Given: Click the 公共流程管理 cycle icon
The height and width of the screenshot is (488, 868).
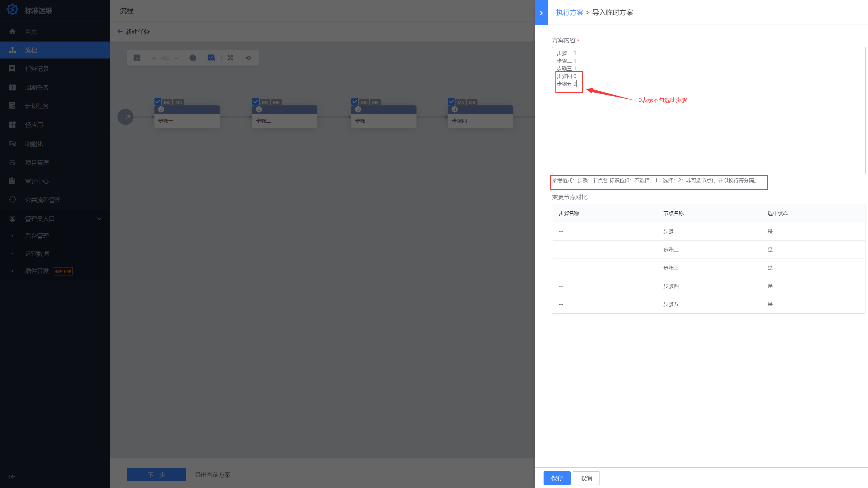Looking at the screenshot, I should click(12, 199).
